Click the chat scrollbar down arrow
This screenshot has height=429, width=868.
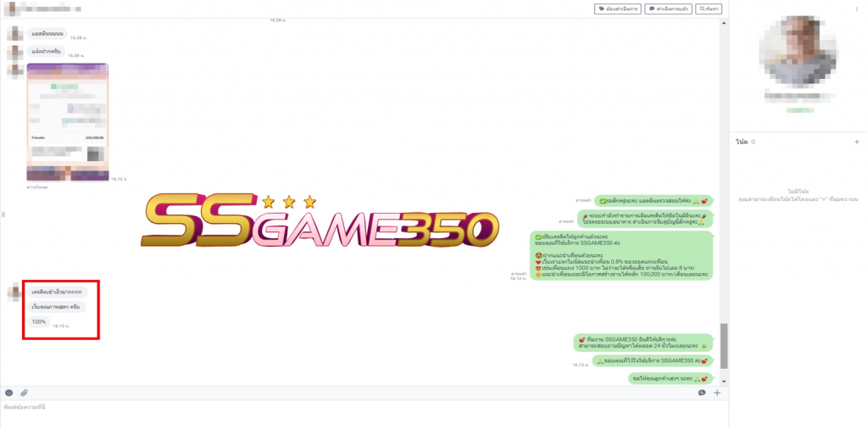pos(724,382)
